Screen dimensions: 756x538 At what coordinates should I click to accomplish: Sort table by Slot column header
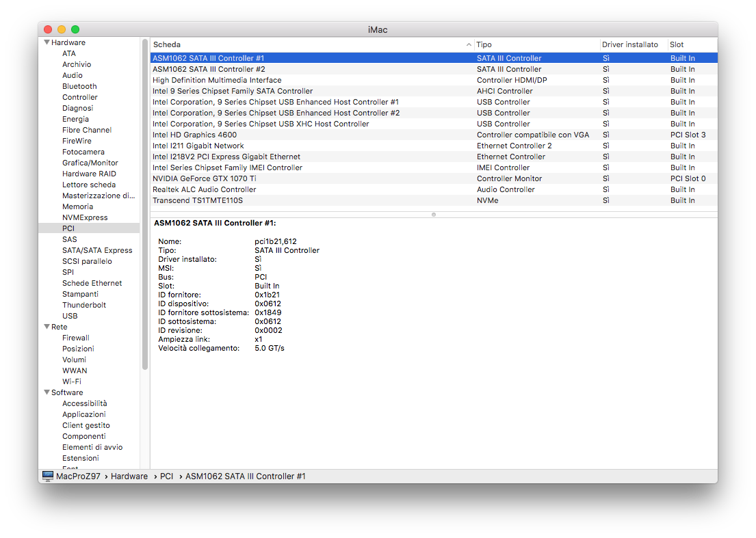(x=692, y=44)
